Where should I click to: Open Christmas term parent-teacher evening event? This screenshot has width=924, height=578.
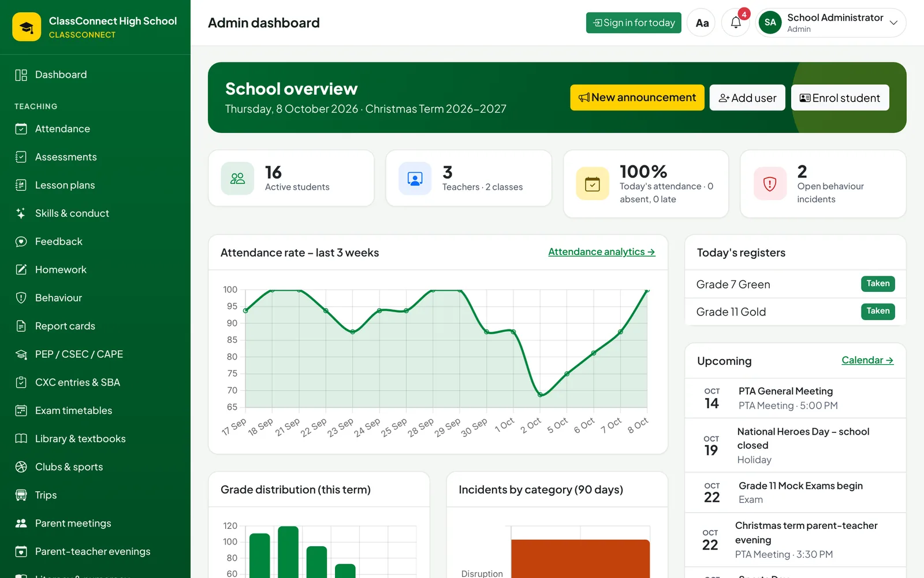795,540
